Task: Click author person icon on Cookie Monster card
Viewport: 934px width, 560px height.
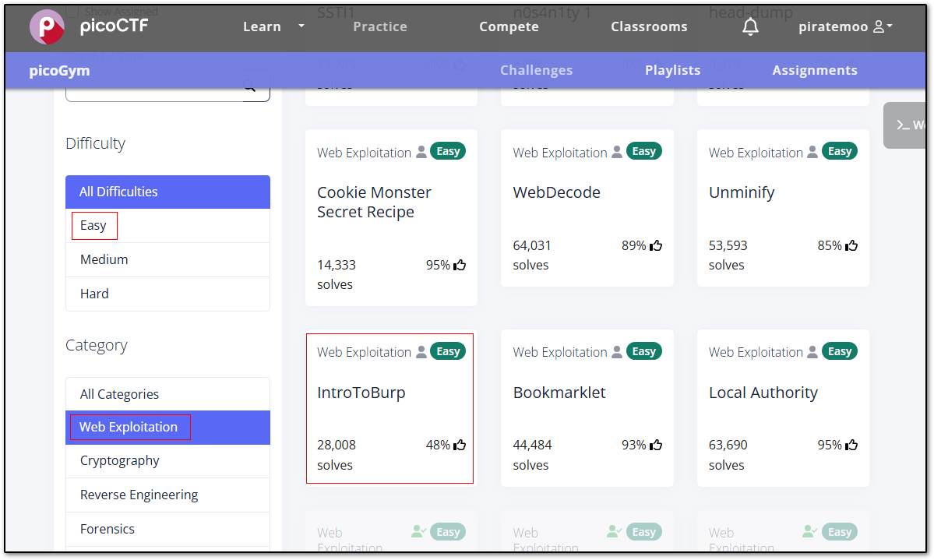Action: coord(421,152)
